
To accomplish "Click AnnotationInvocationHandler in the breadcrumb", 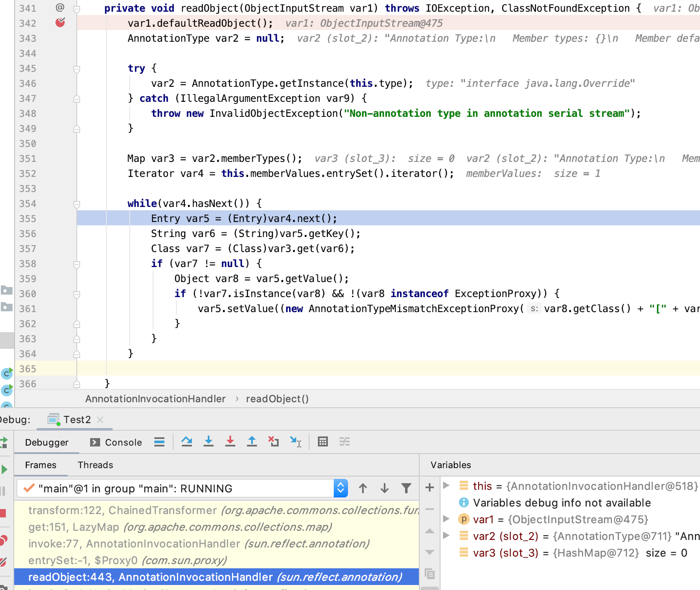I will tap(155, 399).
